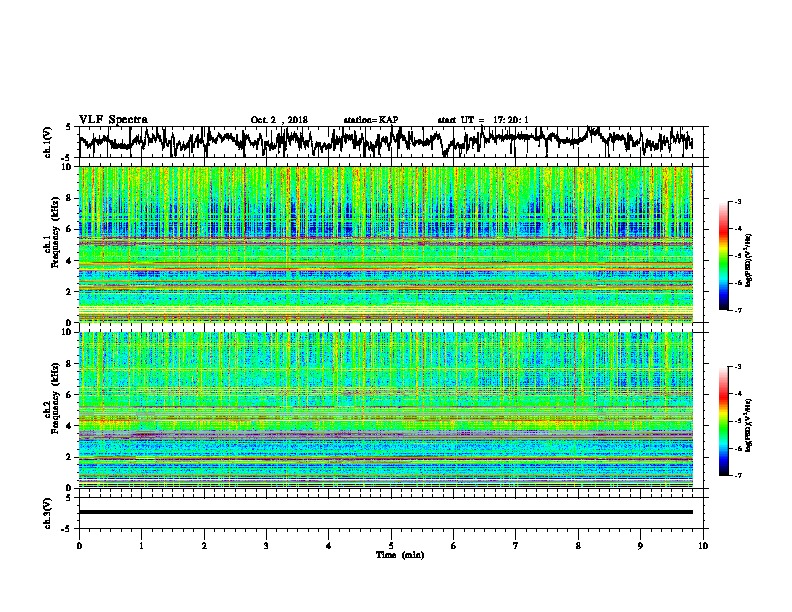Click tick label "9" on the Time axis

coord(640,545)
